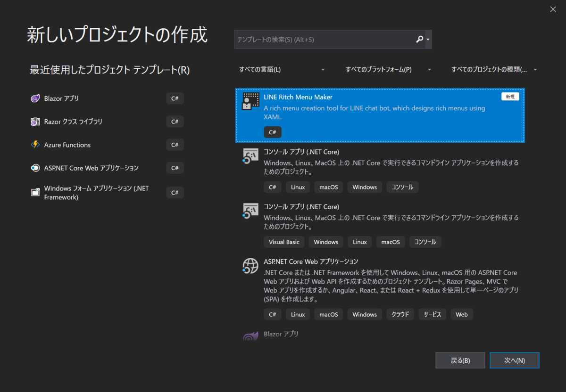Click the Visual Basic tag
This screenshot has height=392, width=566.
(x=284, y=242)
